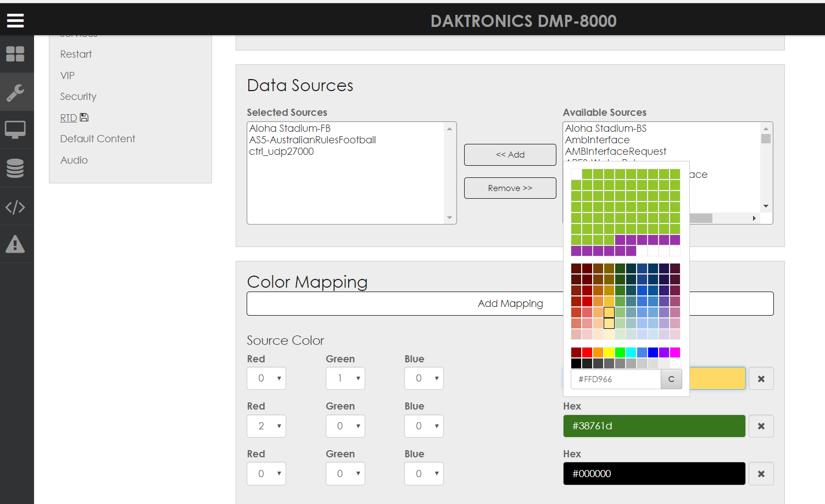The height and width of the screenshot is (504, 825).
Task: Open the code brackets icon in sidebar
Action: pos(15,207)
